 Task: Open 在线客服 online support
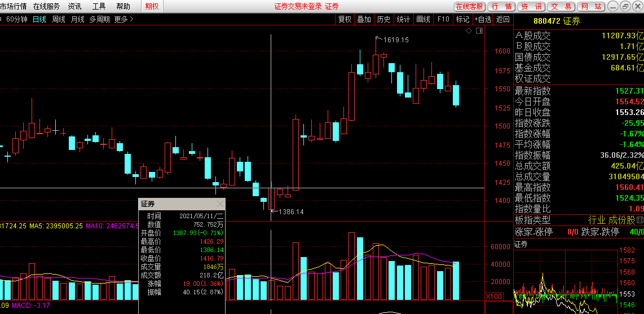(469, 7)
